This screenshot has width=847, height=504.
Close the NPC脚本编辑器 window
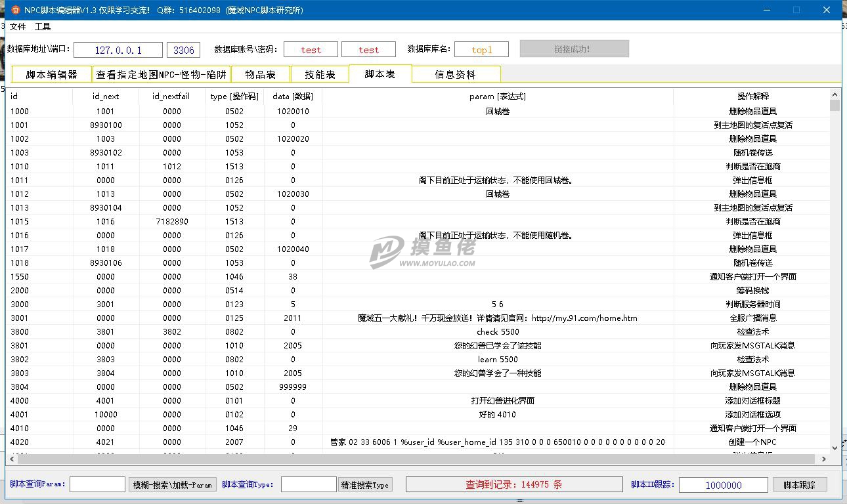pyautogui.click(x=827, y=10)
